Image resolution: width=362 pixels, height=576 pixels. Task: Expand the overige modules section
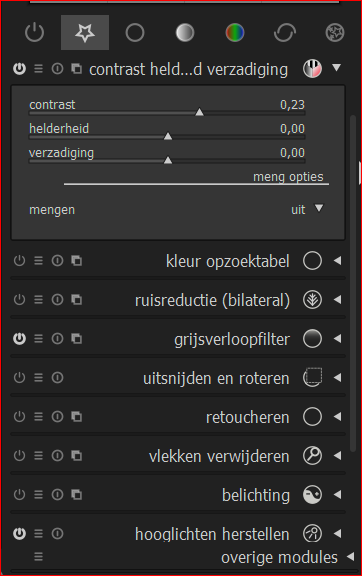tap(350, 557)
